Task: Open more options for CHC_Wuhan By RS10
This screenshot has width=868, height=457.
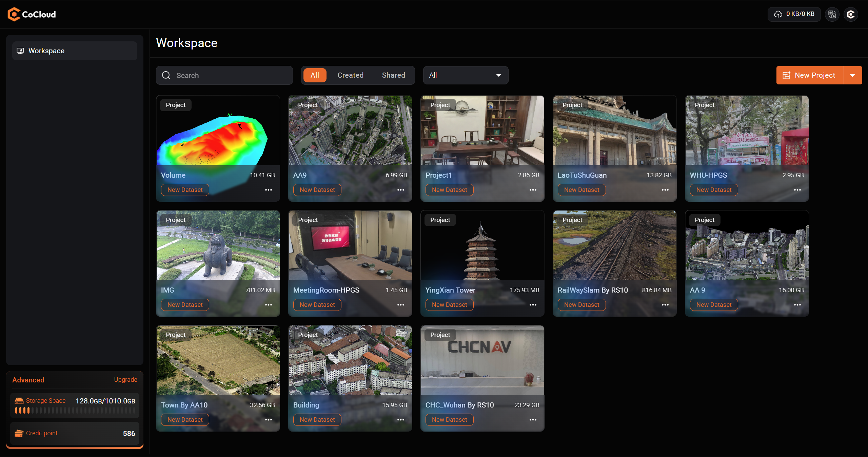Action: coord(533,419)
